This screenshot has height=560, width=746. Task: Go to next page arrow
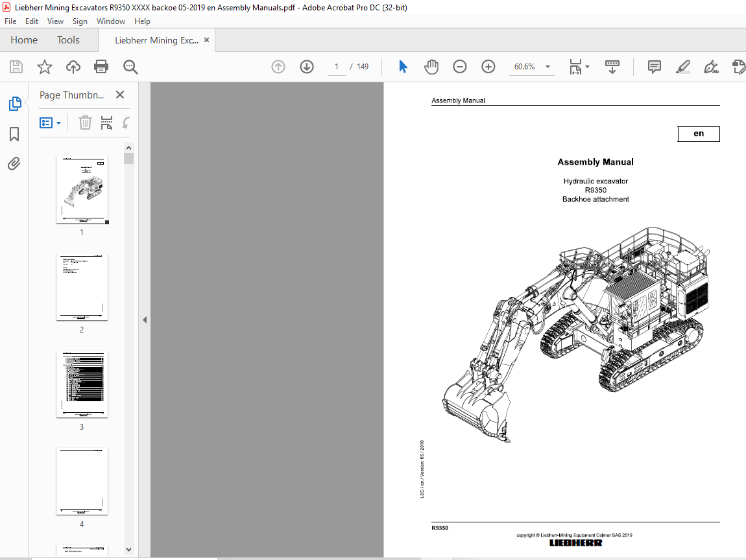[x=307, y=67]
